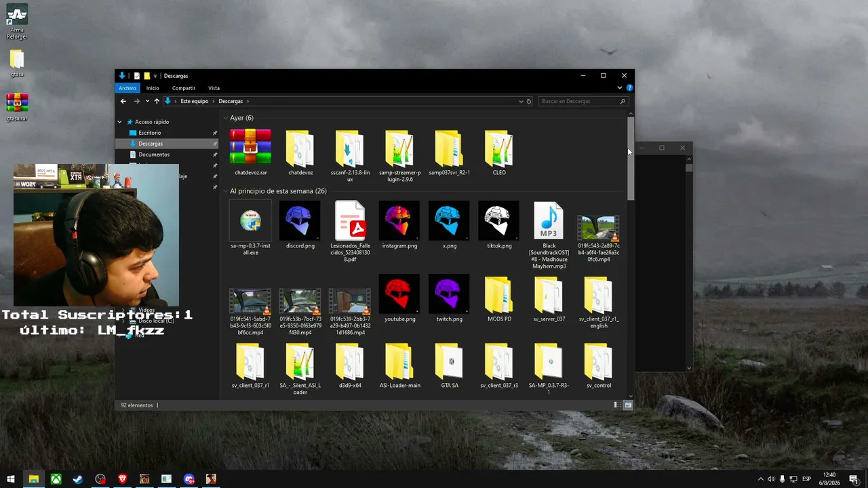The image size is (868, 488).
Task: Select the tiktok.png image
Action: pyautogui.click(x=499, y=225)
